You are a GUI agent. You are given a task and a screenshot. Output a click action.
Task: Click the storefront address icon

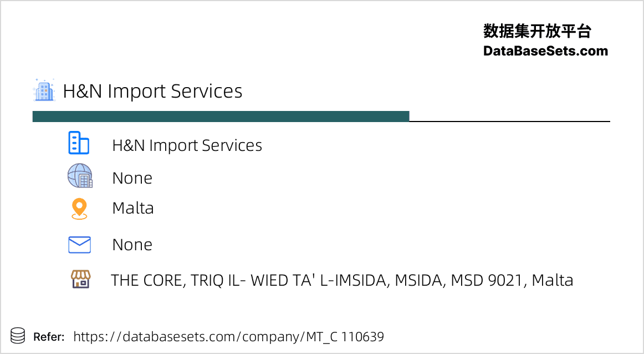[80, 279]
